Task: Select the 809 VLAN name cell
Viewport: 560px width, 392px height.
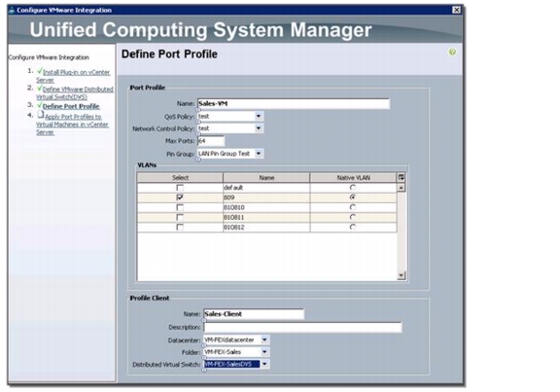Action: point(266,197)
